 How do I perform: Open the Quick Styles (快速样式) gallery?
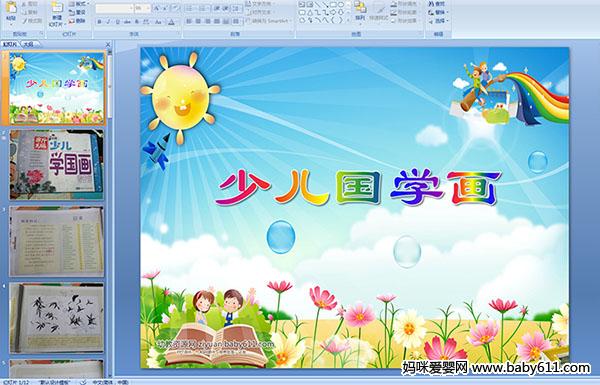pyautogui.click(x=379, y=12)
